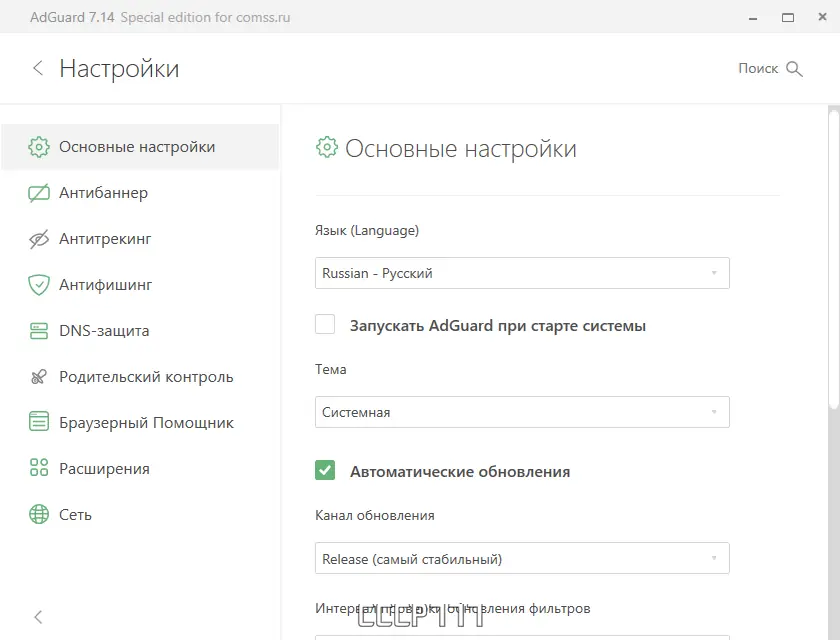Click the Антифишинг shield icon

(38, 284)
